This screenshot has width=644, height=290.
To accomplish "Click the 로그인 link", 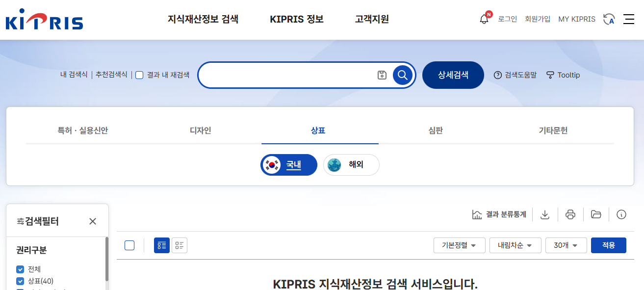I will point(508,19).
